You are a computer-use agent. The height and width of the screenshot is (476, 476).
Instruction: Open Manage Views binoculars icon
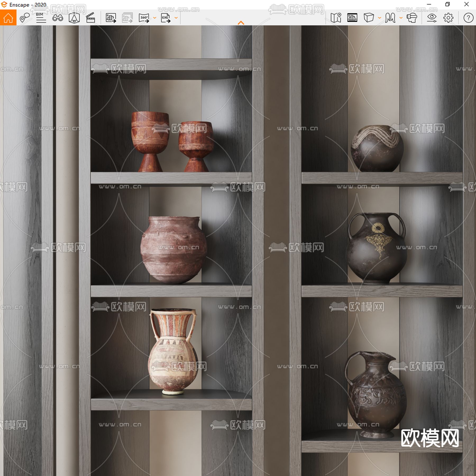[x=57, y=18]
